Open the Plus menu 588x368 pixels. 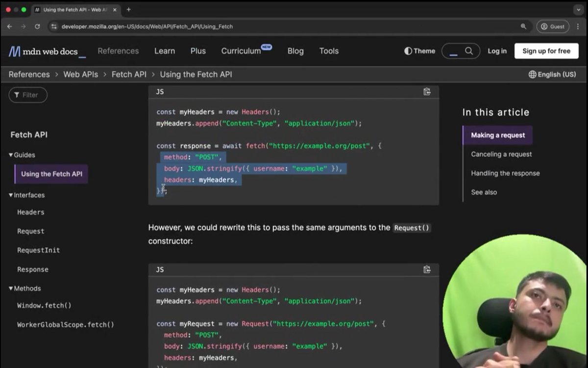[198, 51]
